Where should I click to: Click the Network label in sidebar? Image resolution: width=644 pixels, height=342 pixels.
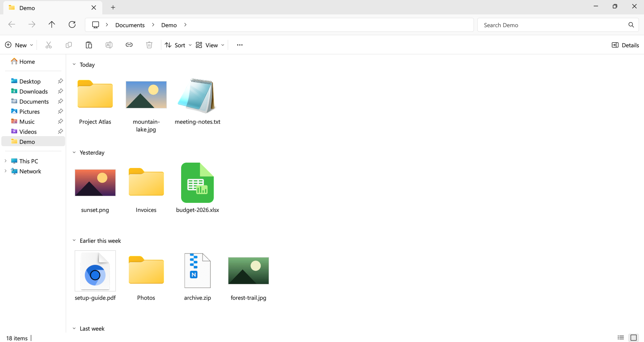pos(30,171)
